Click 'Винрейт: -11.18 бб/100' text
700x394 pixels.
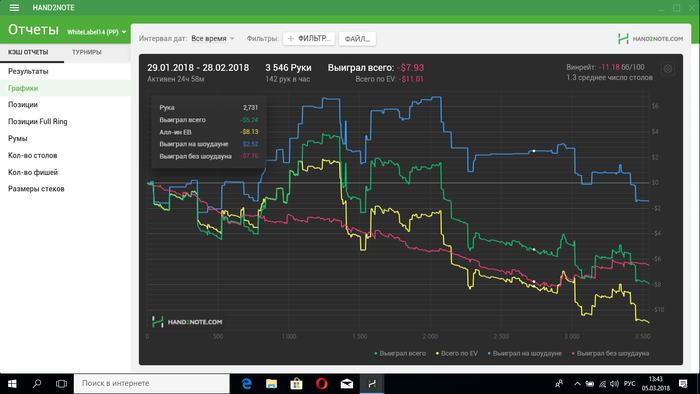point(605,67)
